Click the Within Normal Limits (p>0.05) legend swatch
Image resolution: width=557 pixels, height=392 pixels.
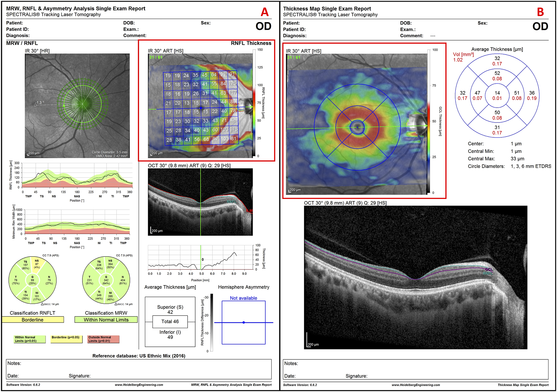30,339
